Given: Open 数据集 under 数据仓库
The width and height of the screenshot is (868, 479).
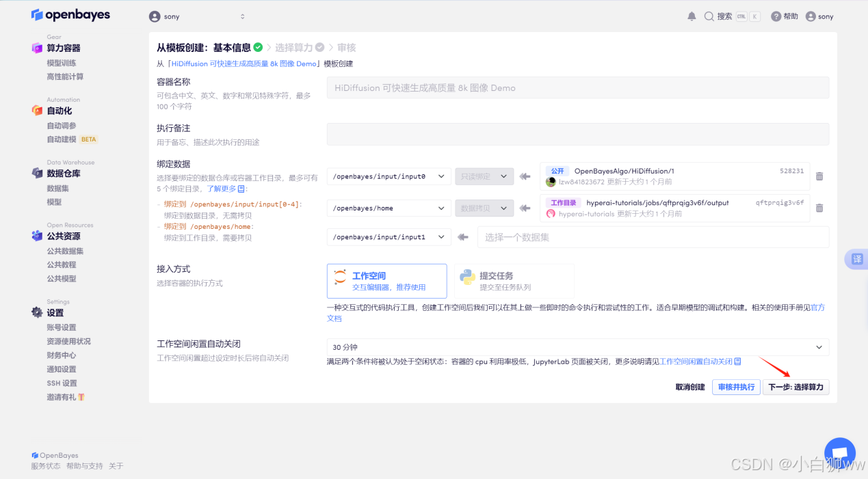Looking at the screenshot, I should pos(57,188).
